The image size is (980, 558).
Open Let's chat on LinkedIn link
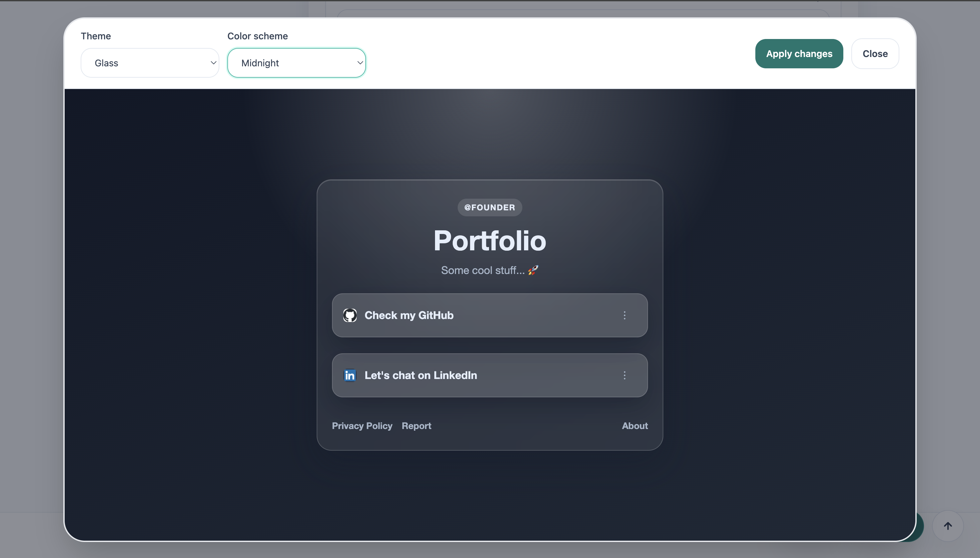point(421,375)
